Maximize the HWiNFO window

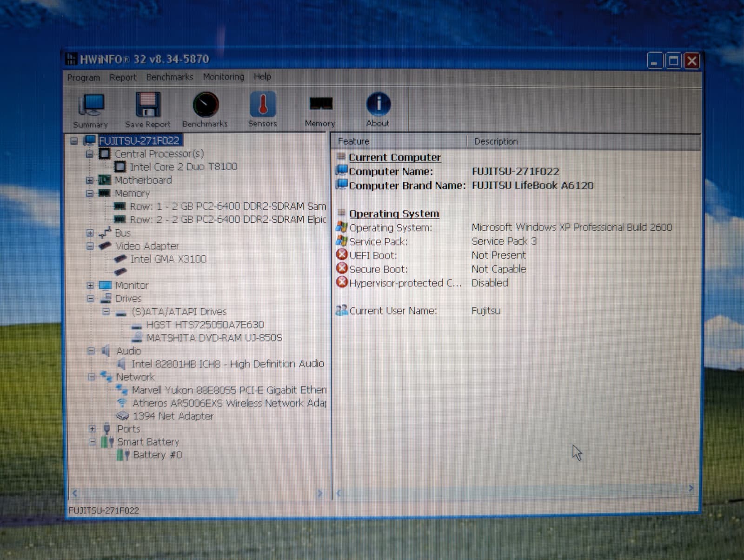[x=673, y=61]
